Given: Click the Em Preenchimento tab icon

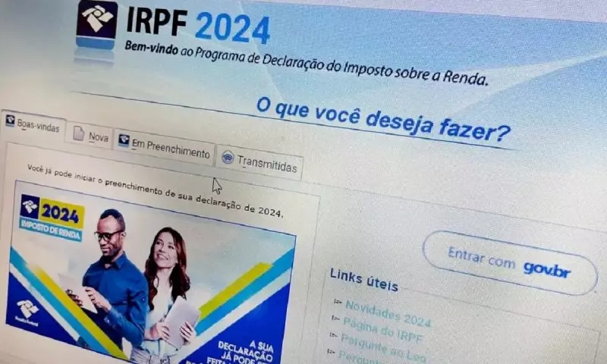Looking at the screenshot, I should point(124,140).
